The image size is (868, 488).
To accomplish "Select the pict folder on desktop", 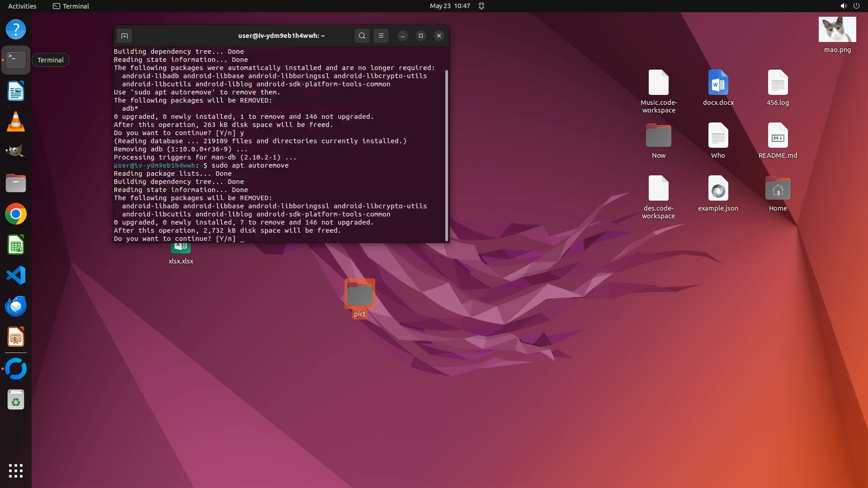I will pos(359,295).
